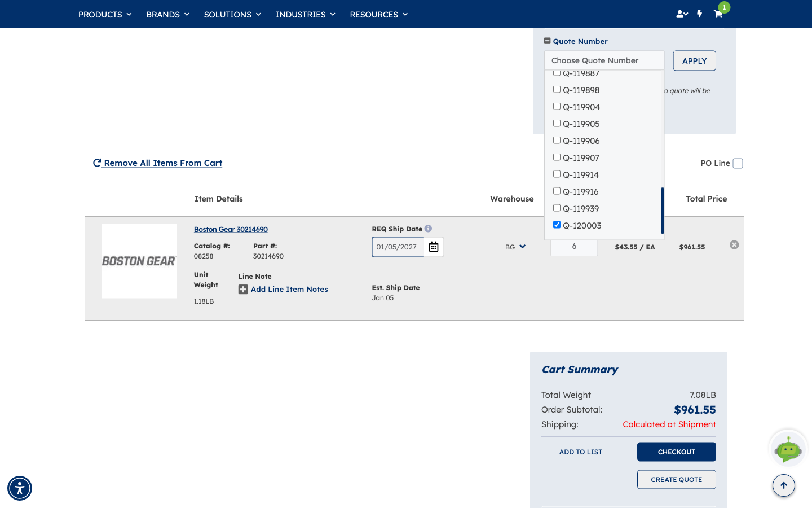The height and width of the screenshot is (508, 812).
Task: Check quote Q-119906
Action: pos(557,140)
